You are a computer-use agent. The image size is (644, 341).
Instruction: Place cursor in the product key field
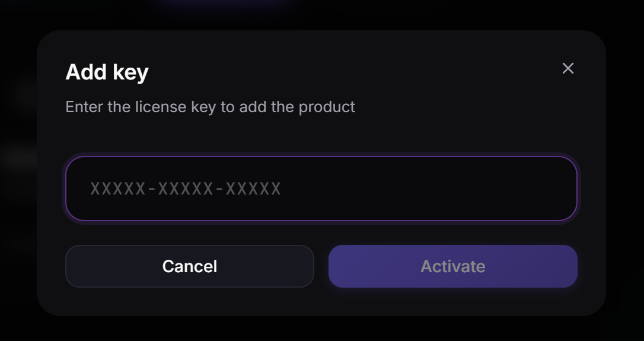click(321, 189)
